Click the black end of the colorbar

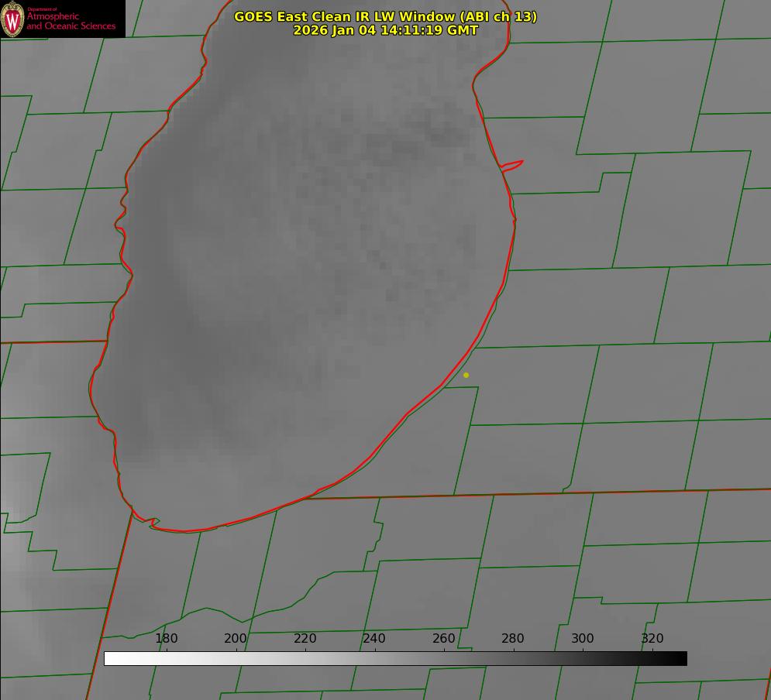pos(682,658)
